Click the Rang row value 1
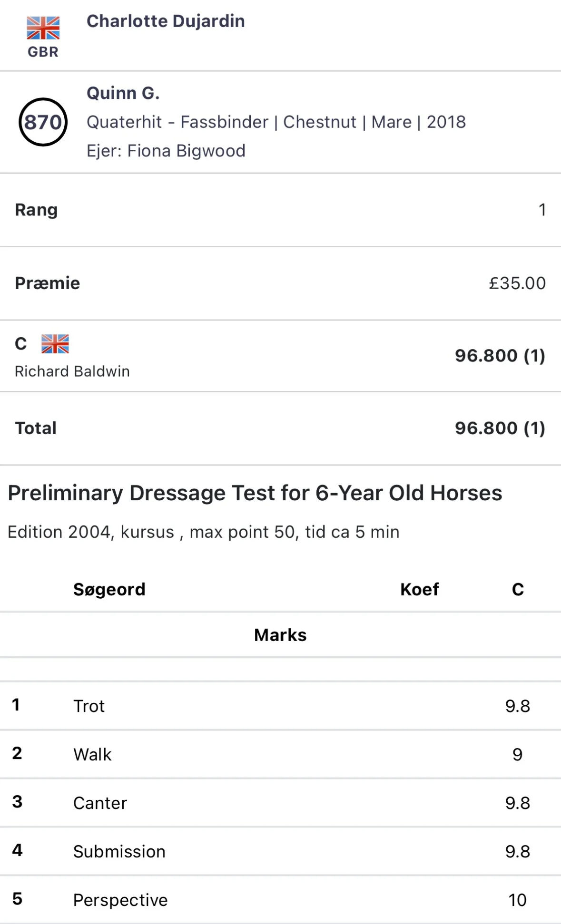Image resolution: width=561 pixels, height=924 pixels. [x=542, y=210]
